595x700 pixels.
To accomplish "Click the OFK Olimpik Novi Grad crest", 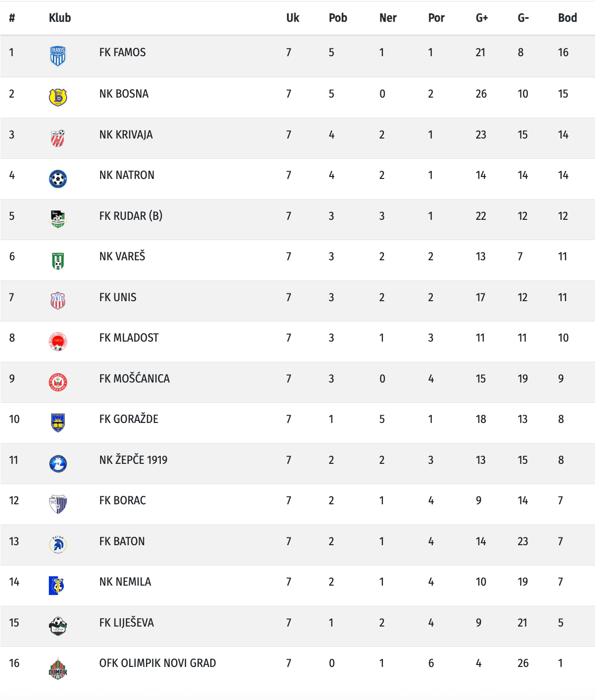I will [x=58, y=669].
